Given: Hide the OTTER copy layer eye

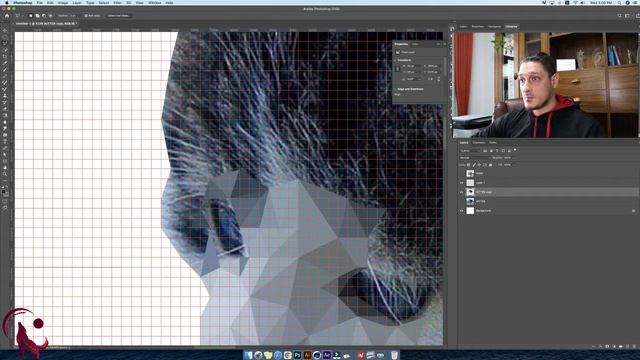Looking at the screenshot, I should (462, 192).
